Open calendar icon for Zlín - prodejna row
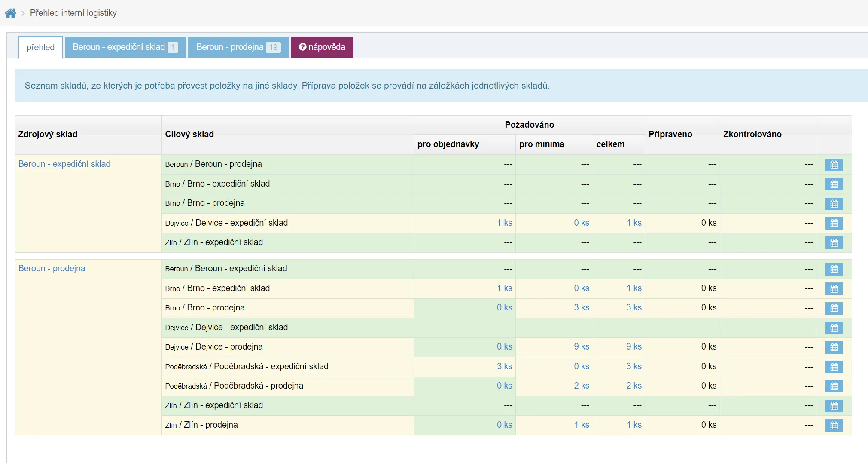This screenshot has width=868, height=463. coord(834,426)
